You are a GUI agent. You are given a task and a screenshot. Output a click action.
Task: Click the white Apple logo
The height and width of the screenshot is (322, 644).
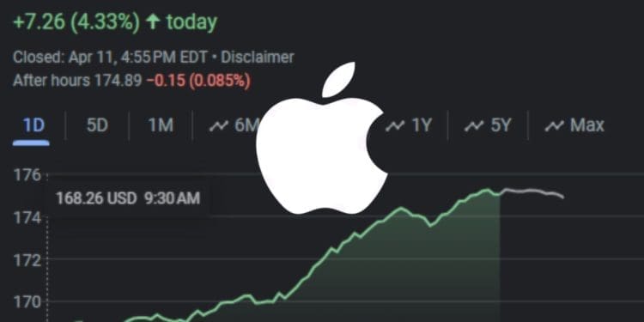pos(322,138)
